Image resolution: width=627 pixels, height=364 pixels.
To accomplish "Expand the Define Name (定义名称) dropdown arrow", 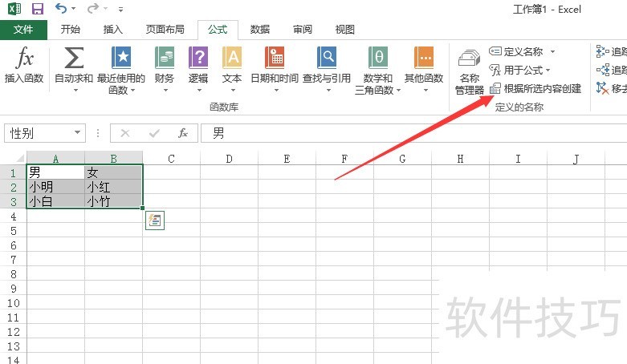I will [x=552, y=51].
